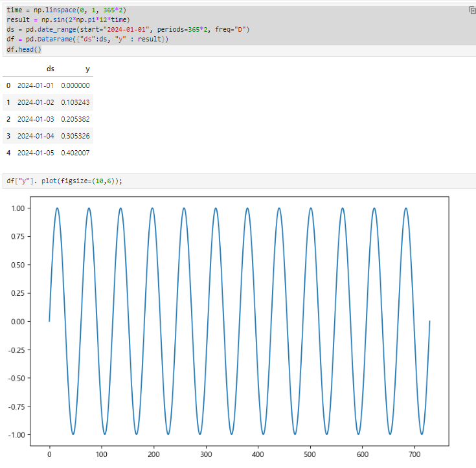Image resolution: width=476 pixels, height=468 pixels.
Task: Click row index '4' in the table
Action: tap(8, 153)
